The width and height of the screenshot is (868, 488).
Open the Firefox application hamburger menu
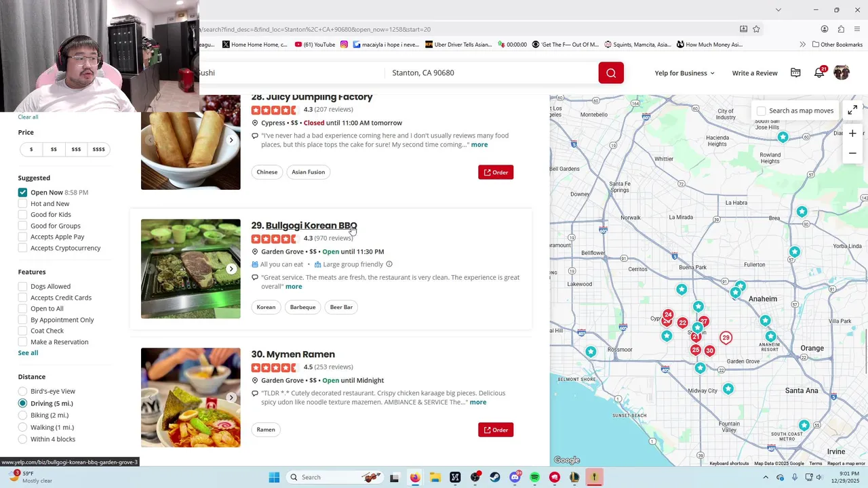[x=857, y=29]
